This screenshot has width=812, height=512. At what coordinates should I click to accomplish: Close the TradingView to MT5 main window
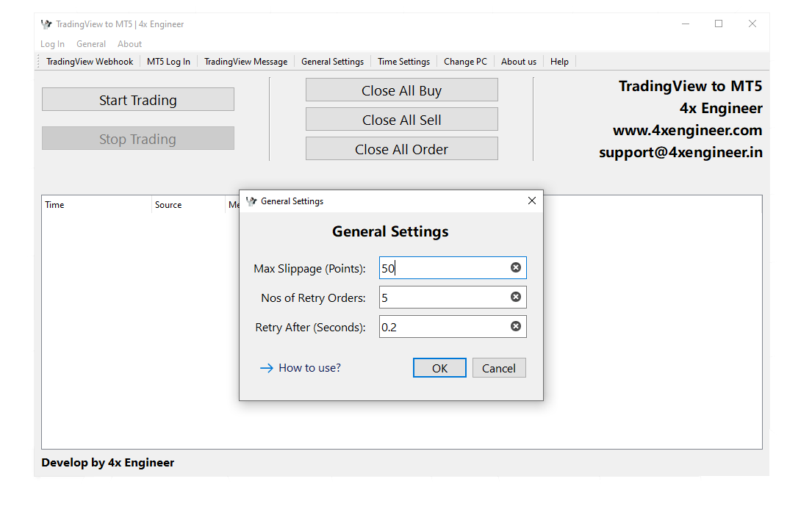(x=752, y=24)
